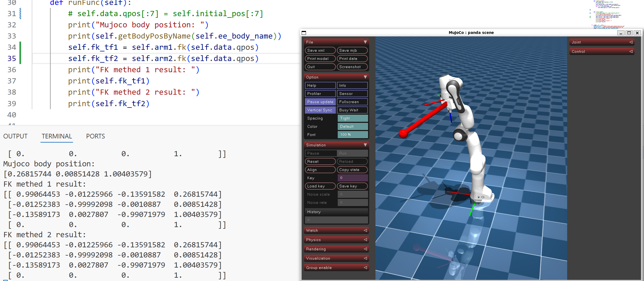Select the Run simulation option
Screen dimensions: 644x281
coord(352,153)
